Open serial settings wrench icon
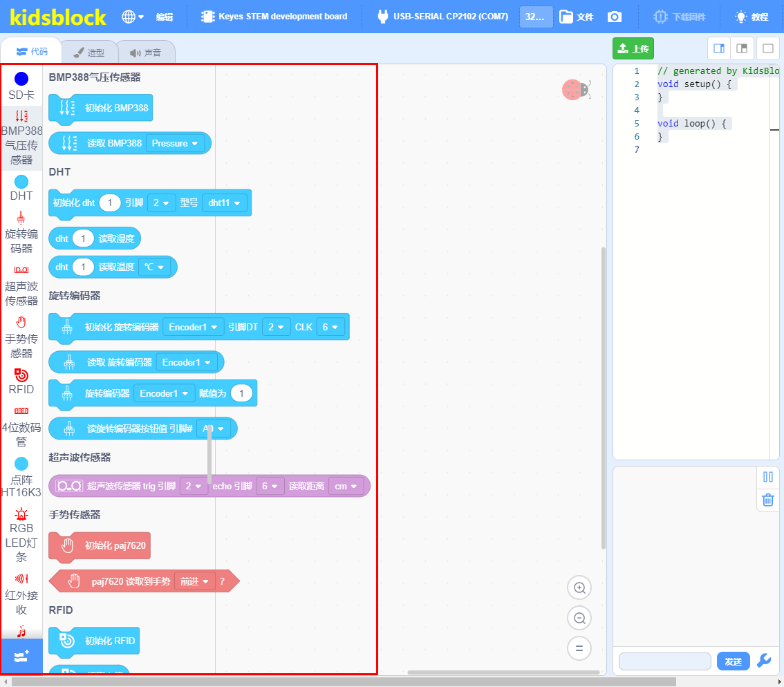784x687 pixels. coord(764,661)
